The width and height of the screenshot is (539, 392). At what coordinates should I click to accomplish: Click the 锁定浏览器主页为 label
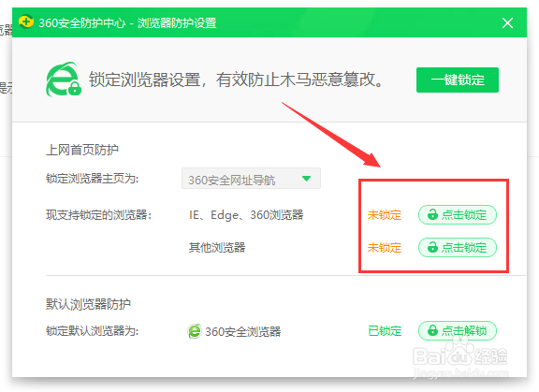[x=92, y=179]
